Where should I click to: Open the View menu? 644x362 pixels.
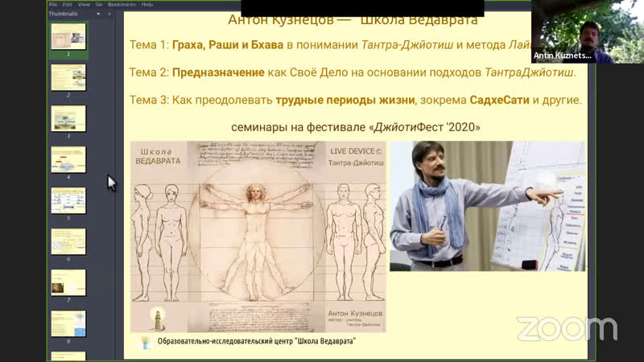click(84, 5)
